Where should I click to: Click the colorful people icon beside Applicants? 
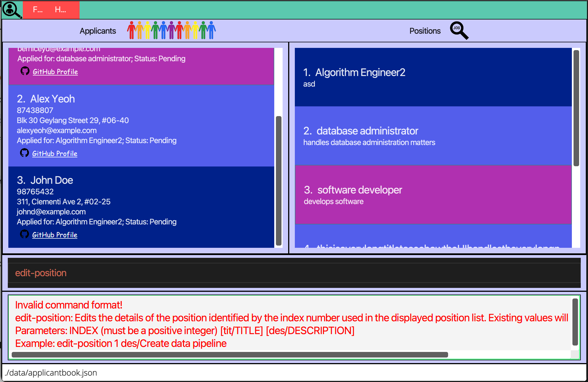(171, 30)
